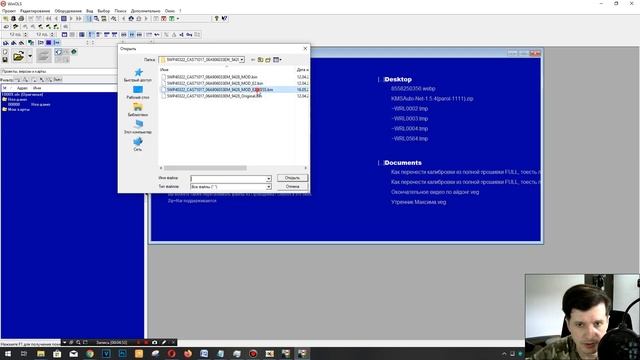Expand the Папка folder dropdown in the dialog

tap(242, 60)
